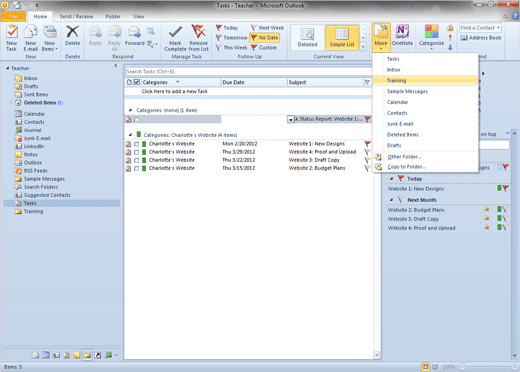Click the Forward button
This screenshot has height=372, width=520.
coord(135,36)
